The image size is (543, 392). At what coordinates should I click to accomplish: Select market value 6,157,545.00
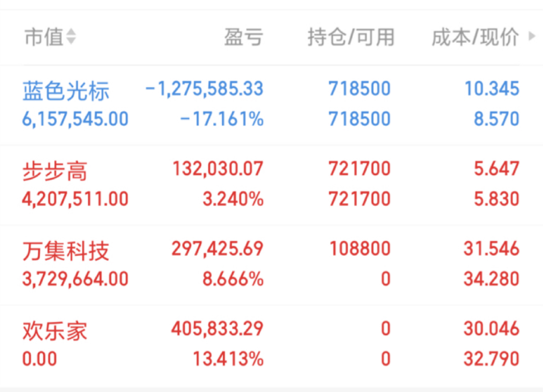[75, 119]
